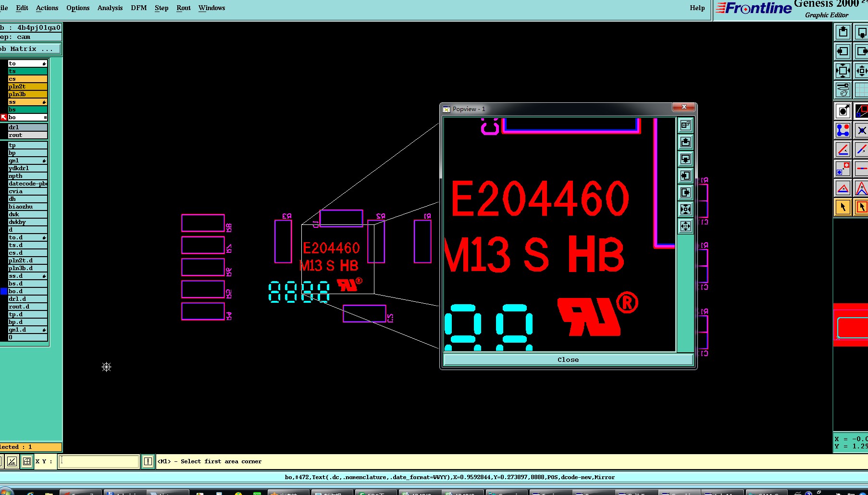Select the ss.d layer row

pyautogui.click(x=28, y=276)
